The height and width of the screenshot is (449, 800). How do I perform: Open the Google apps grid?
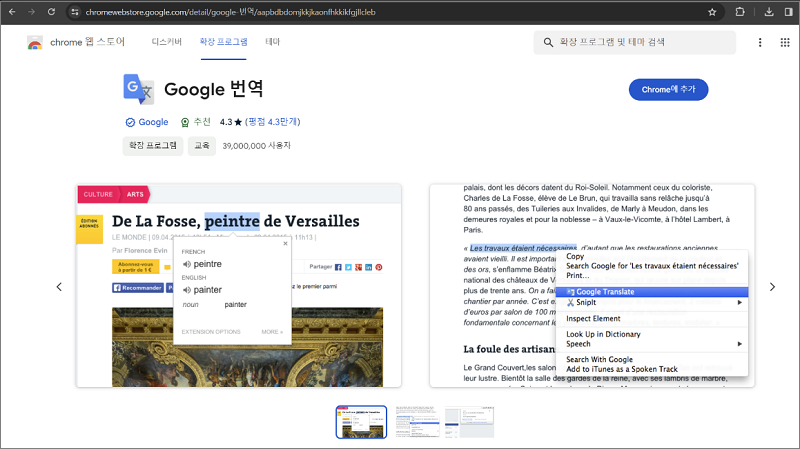(785, 42)
